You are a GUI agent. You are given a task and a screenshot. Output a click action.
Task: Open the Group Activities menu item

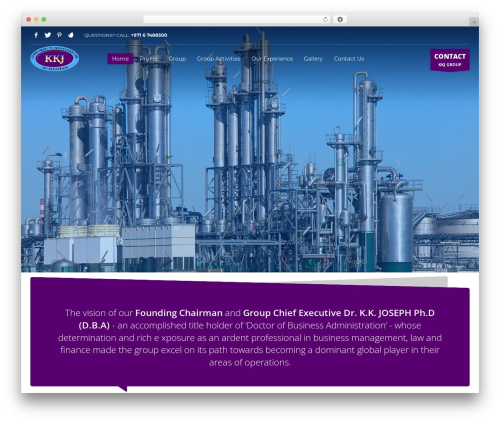pyautogui.click(x=218, y=59)
